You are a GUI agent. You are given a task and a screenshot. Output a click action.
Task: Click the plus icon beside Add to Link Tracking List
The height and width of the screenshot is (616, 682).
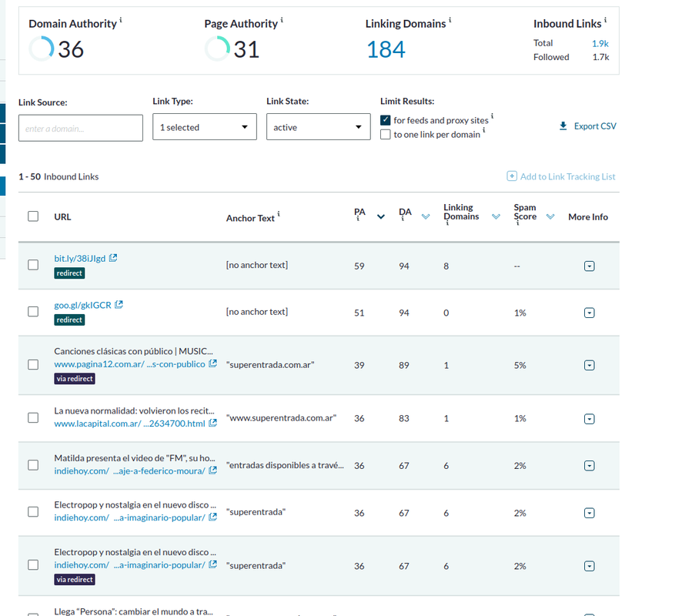point(511,176)
